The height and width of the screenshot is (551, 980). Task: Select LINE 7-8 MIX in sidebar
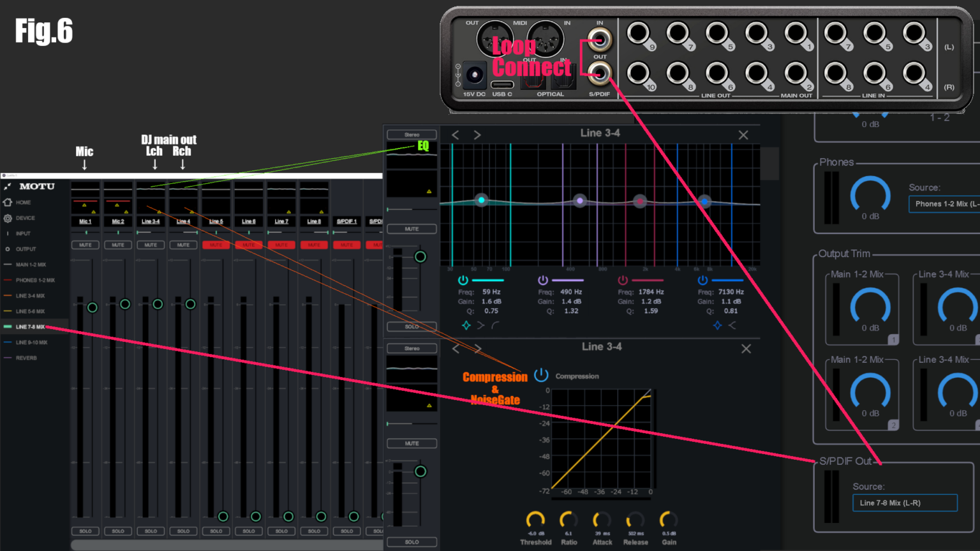click(x=30, y=327)
